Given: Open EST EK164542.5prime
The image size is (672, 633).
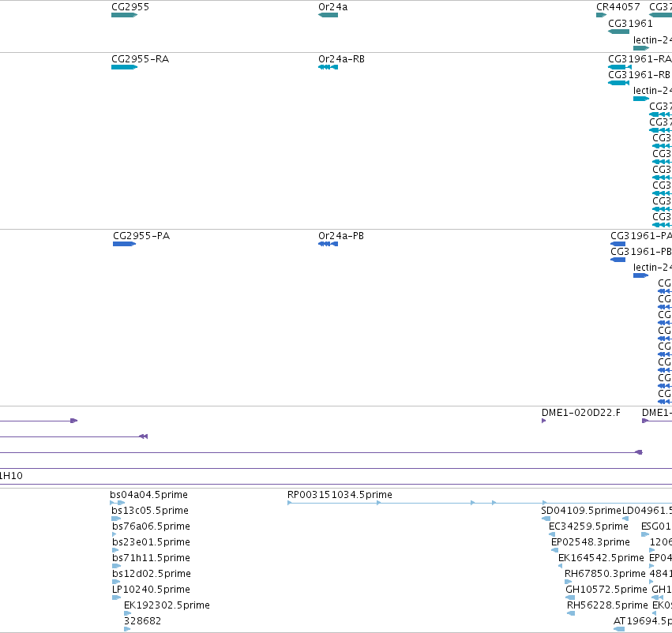Looking at the screenshot, I should click(x=601, y=557).
